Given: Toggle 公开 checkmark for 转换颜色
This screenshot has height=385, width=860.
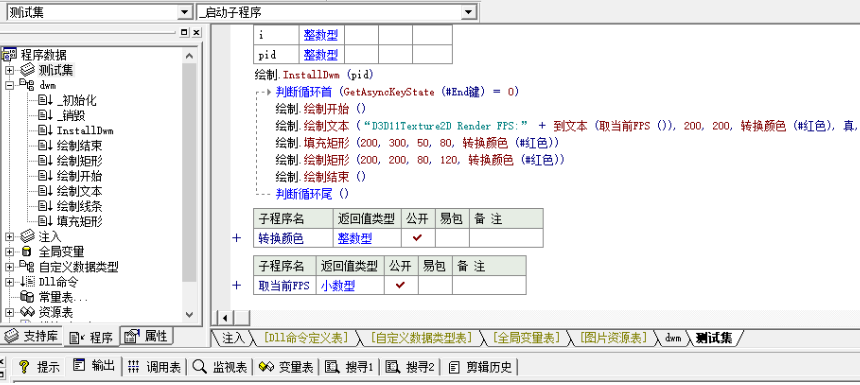Looking at the screenshot, I should pyautogui.click(x=418, y=237).
